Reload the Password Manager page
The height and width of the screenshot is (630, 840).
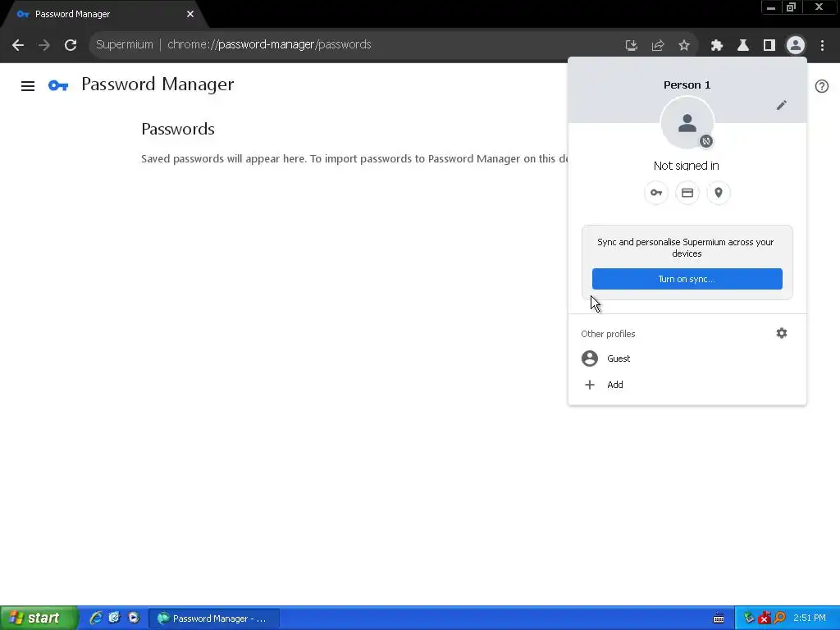pos(71,45)
